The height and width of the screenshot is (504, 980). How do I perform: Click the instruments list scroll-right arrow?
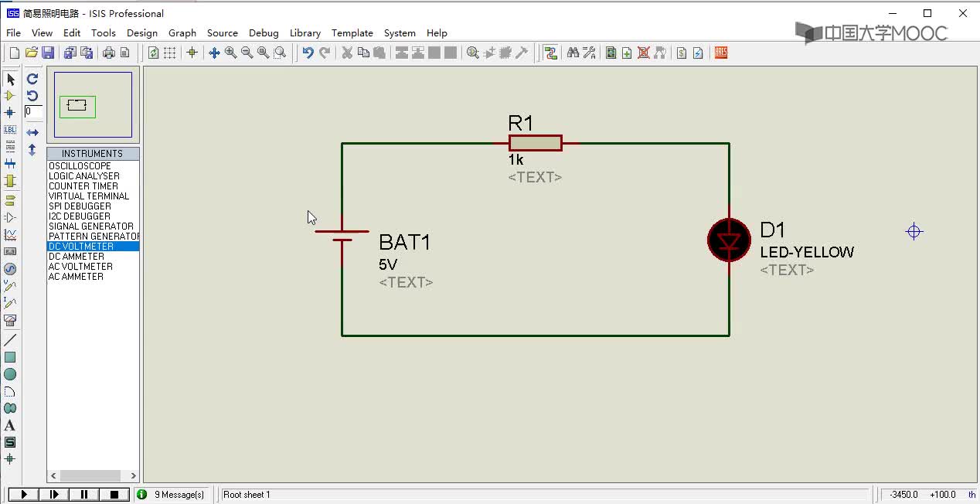coord(133,476)
